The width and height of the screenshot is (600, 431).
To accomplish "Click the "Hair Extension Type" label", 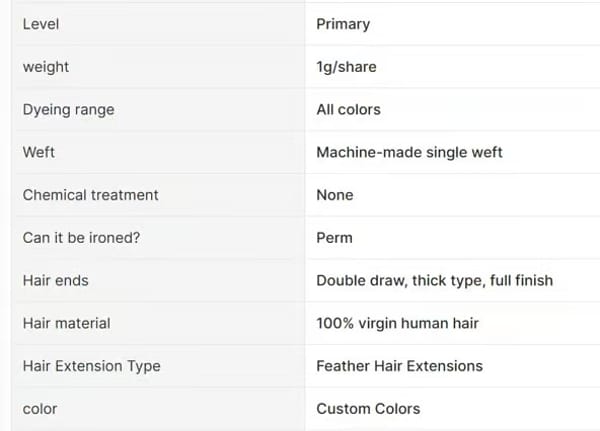I will pyautogui.click(x=91, y=366).
